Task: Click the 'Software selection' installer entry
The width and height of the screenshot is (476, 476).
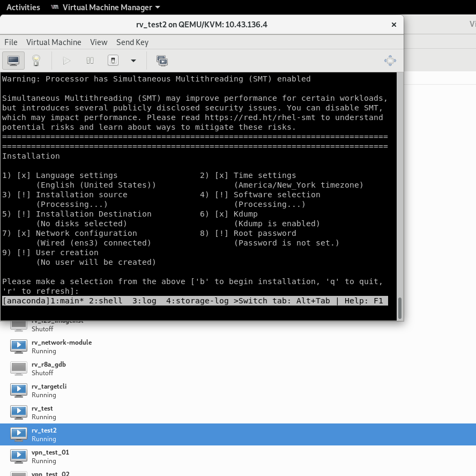Action: (277, 195)
